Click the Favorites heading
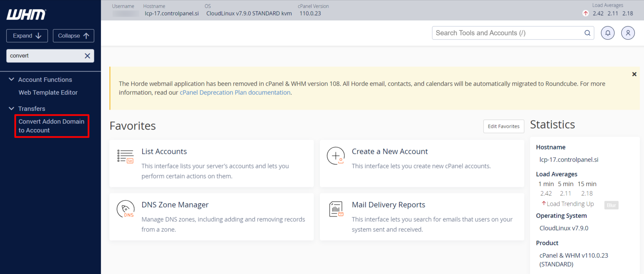This screenshot has height=274, width=644. tap(132, 126)
